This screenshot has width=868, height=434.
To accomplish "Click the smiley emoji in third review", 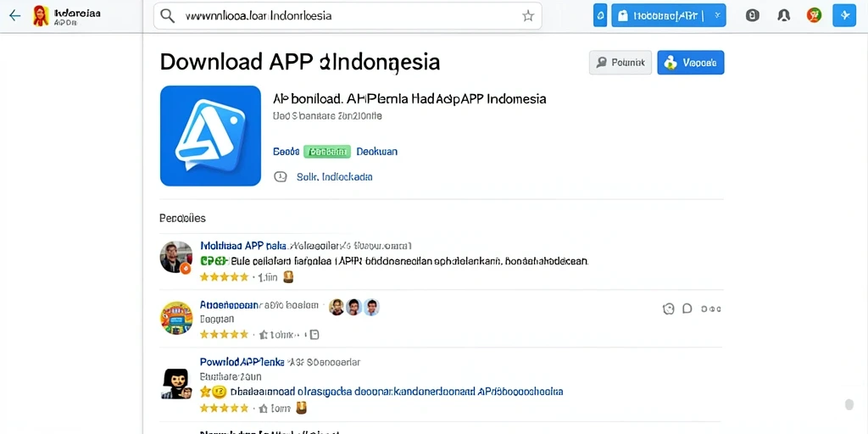I will [x=220, y=392].
